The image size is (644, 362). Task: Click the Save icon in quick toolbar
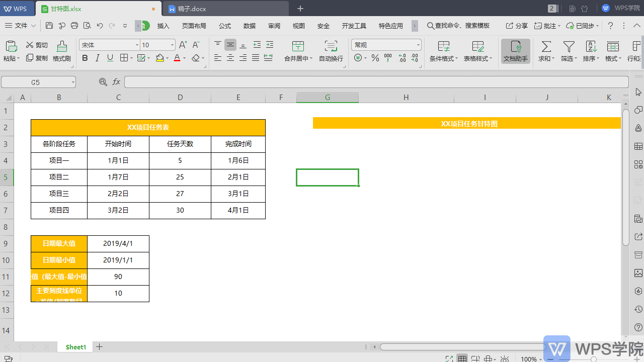click(49, 26)
